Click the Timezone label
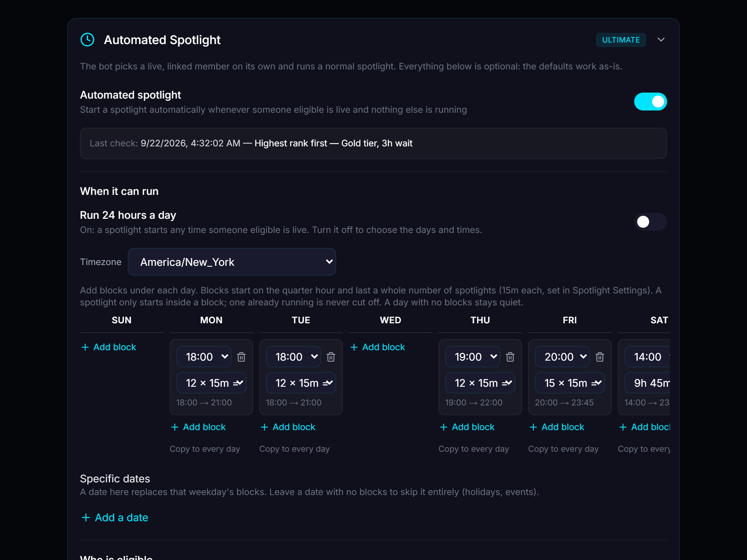Viewport: 747px width, 560px height. 100,262
